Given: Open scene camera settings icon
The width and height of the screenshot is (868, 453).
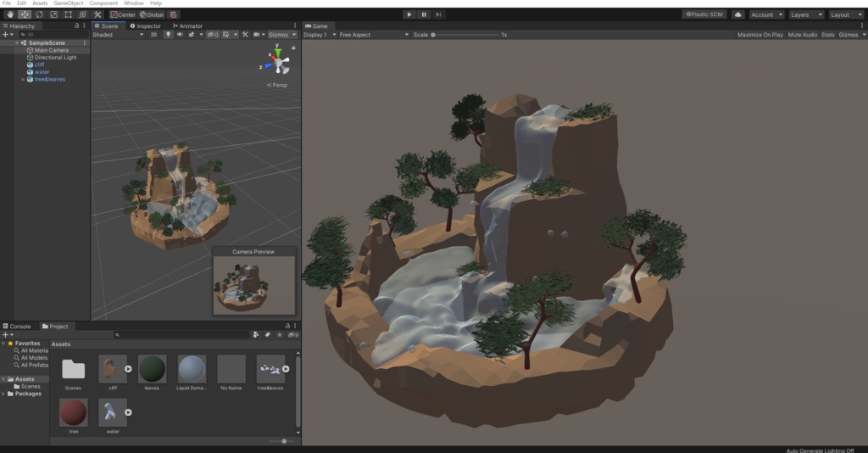Looking at the screenshot, I should [256, 34].
